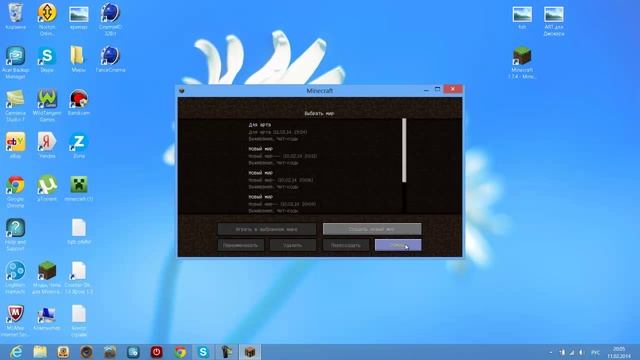Click the network icon in system tray
The width and height of the screenshot is (640, 360).
click(572, 352)
